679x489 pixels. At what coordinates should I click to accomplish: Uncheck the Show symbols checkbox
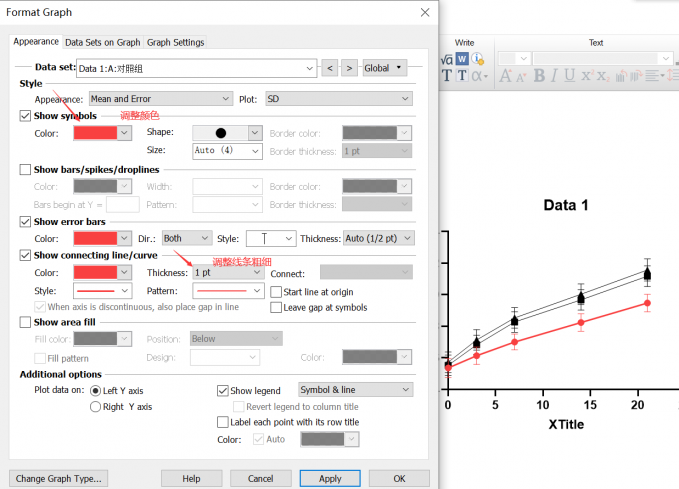(x=26, y=116)
